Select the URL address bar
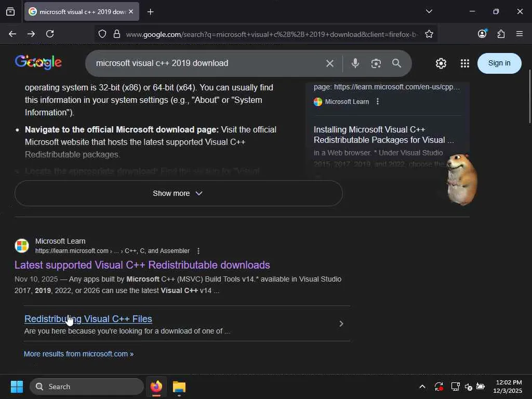 coord(271,34)
